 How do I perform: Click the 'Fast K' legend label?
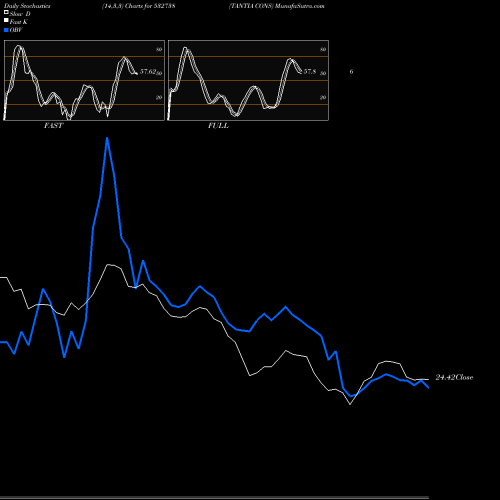19,22
